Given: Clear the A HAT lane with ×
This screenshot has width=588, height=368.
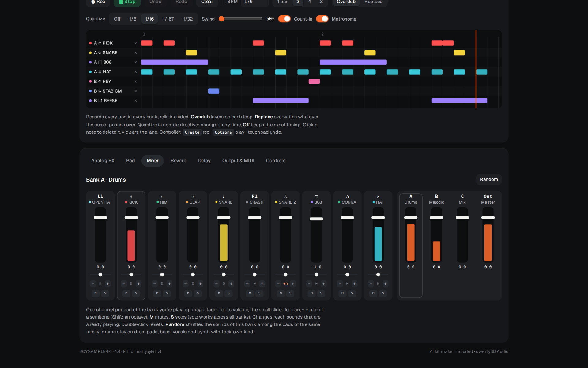Looking at the screenshot, I should (x=136, y=72).
